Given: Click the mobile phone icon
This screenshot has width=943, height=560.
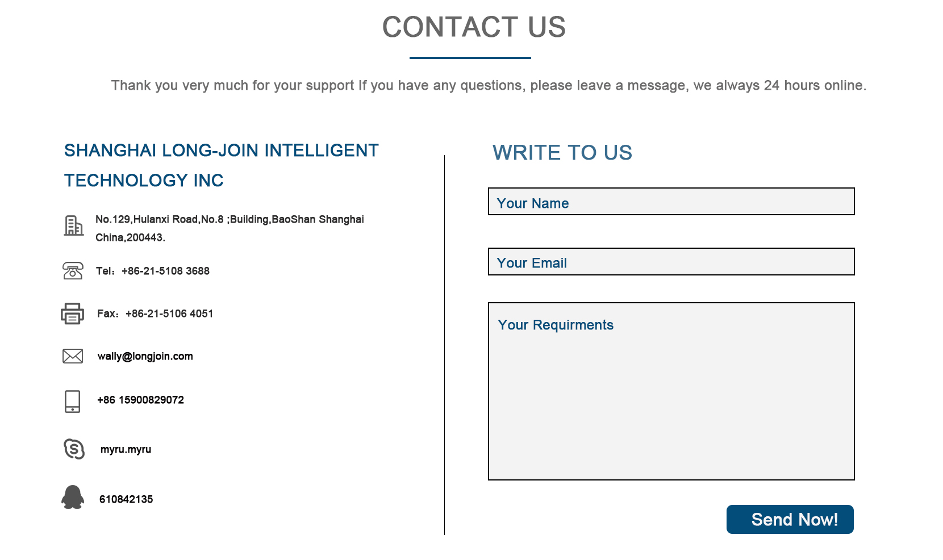Looking at the screenshot, I should coord(73,402).
